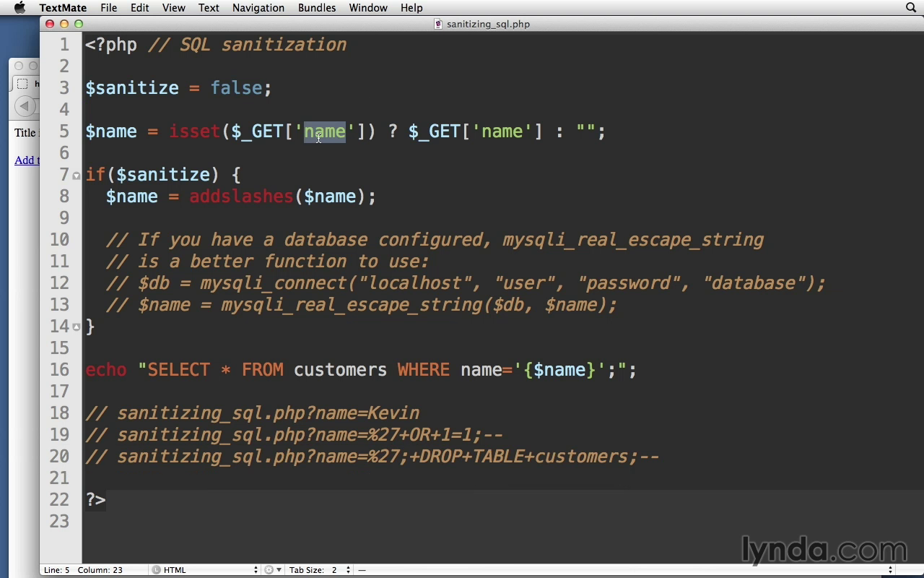The image size is (924, 578).
Task: Open the Edit menu
Action: [139, 8]
